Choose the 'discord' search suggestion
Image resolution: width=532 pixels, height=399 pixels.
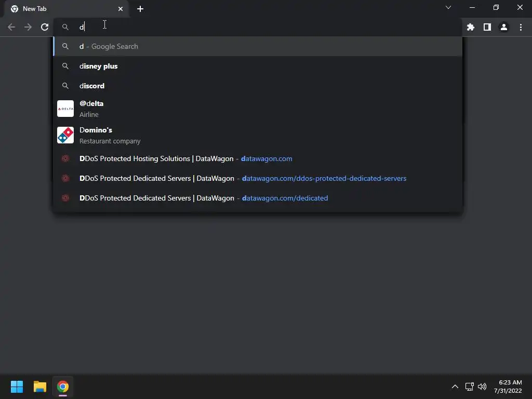(258, 86)
